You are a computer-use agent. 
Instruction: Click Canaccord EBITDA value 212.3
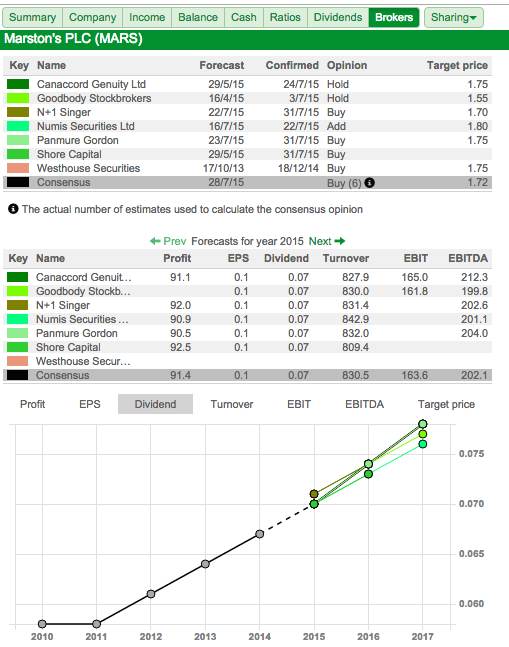474,277
